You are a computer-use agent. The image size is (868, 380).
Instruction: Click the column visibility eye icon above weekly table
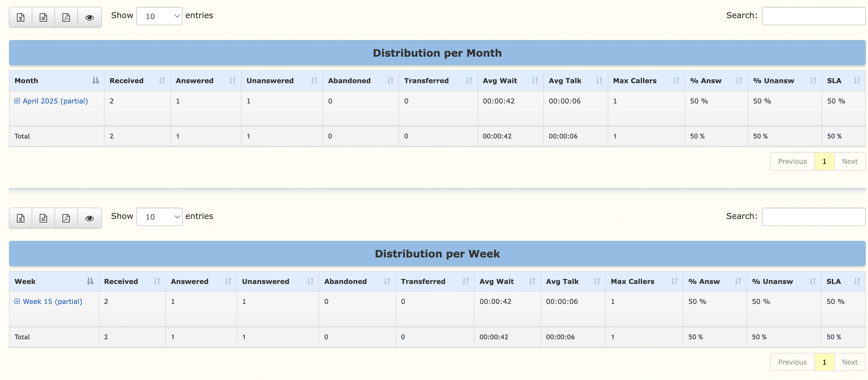89,218
